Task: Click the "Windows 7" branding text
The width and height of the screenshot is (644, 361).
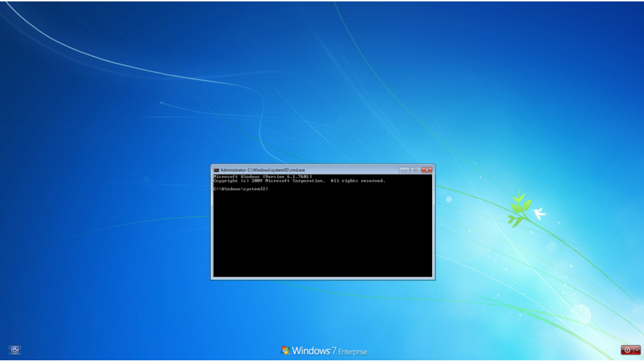Action: (312, 350)
